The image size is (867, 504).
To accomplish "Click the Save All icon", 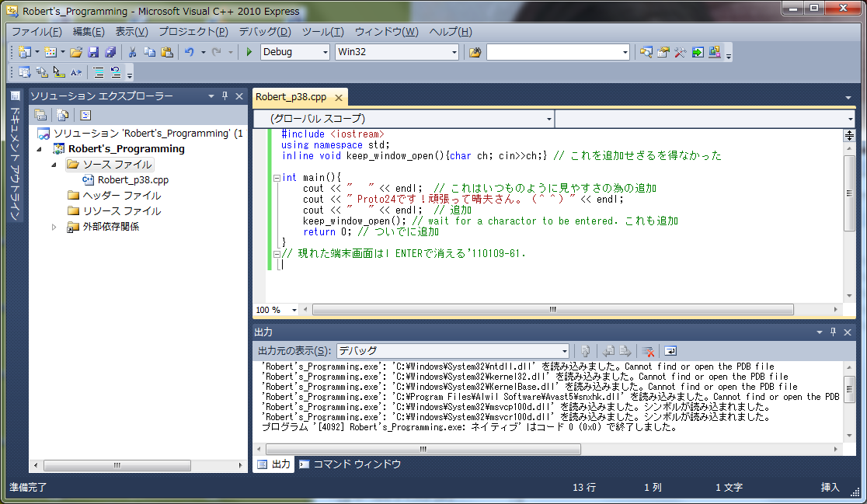I will point(110,52).
